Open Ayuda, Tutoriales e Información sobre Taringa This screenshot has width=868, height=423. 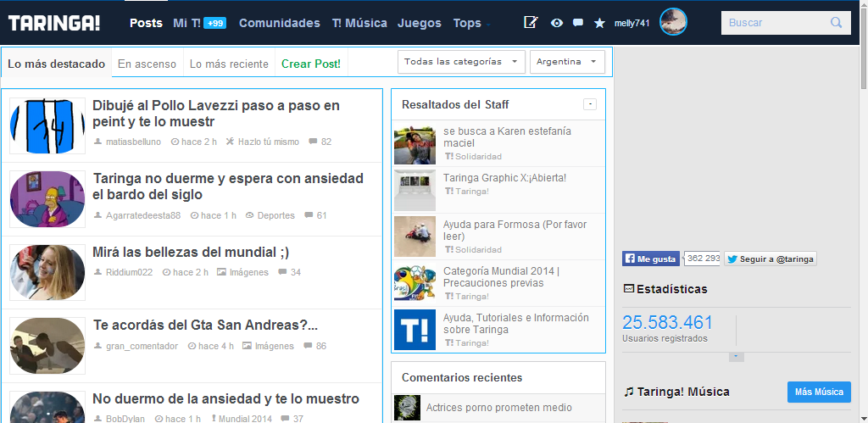(x=516, y=323)
